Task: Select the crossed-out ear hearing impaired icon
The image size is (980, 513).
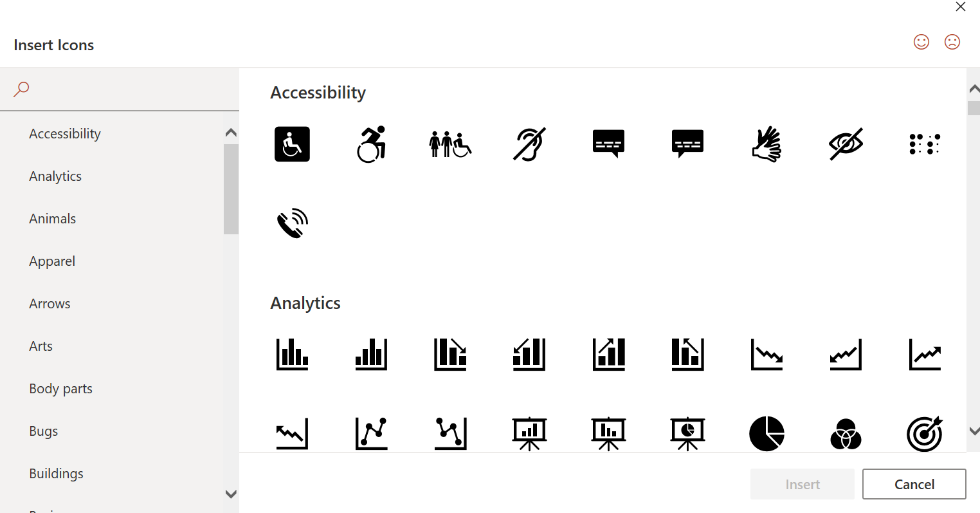Action: click(529, 144)
